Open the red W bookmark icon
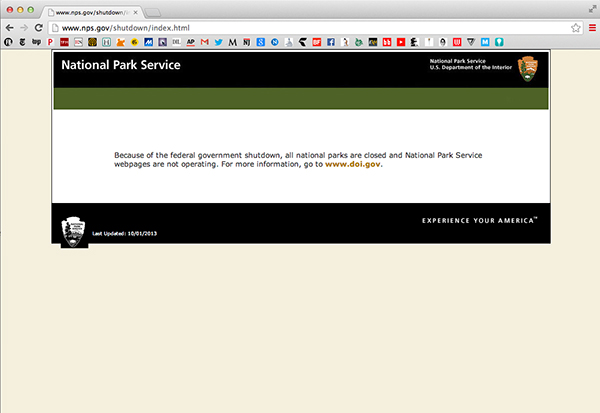This screenshot has height=413, width=600. (x=457, y=42)
